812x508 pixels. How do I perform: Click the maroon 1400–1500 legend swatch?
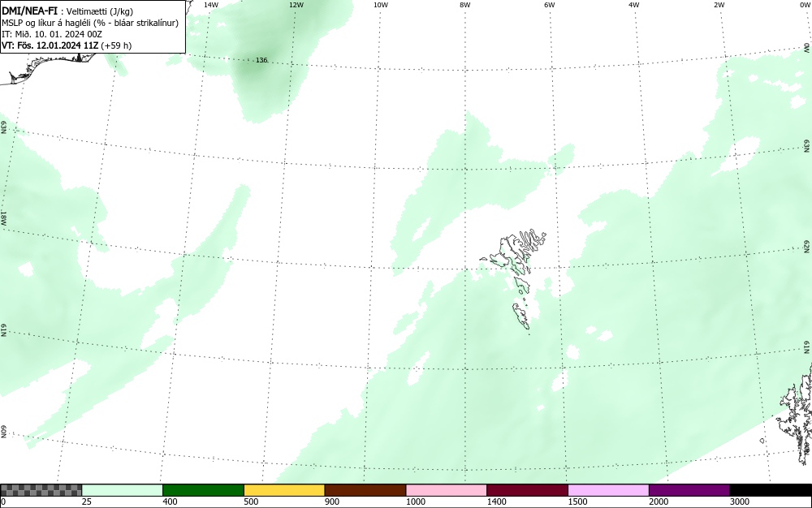pos(527,490)
